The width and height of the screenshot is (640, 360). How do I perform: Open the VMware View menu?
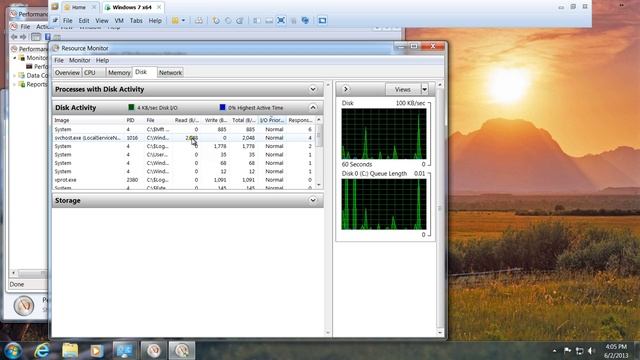click(102, 20)
